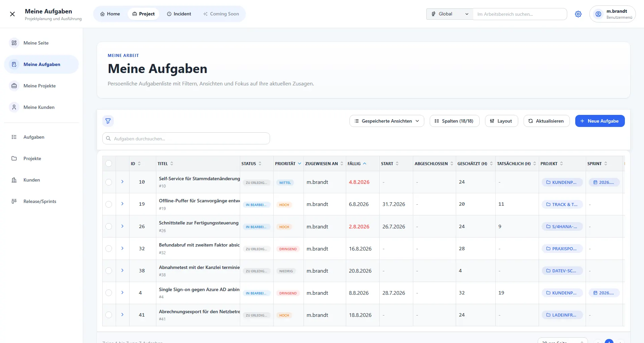Sort by Start column arrows
Viewport: 644px width, 343px height.
(x=397, y=163)
